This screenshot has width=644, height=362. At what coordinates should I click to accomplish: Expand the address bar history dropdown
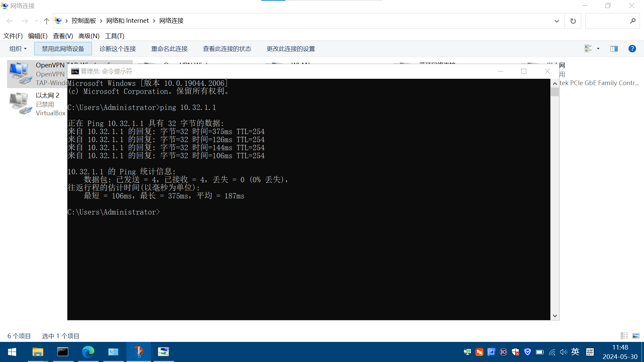(556, 21)
